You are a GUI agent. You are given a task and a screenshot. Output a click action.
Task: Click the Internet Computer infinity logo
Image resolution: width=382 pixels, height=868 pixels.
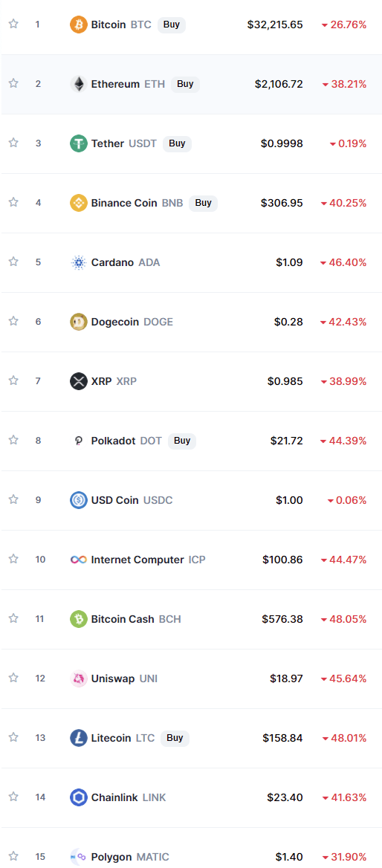tap(79, 560)
